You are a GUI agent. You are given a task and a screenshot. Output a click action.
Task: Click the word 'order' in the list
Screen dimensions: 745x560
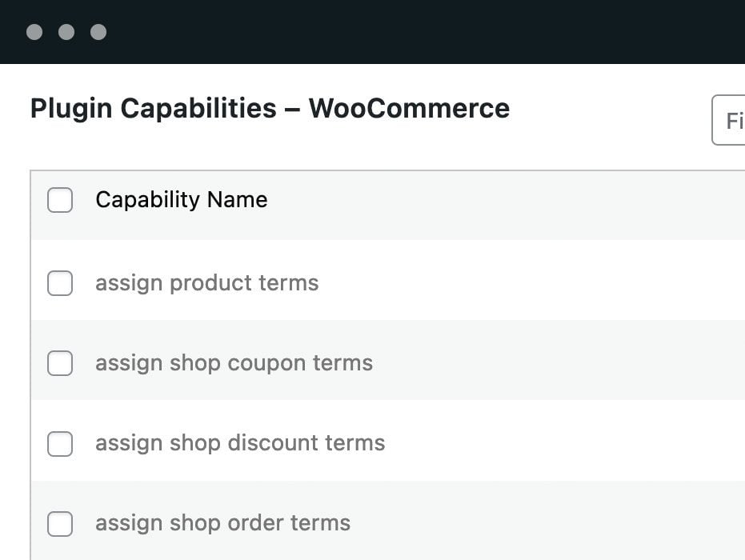(x=256, y=523)
